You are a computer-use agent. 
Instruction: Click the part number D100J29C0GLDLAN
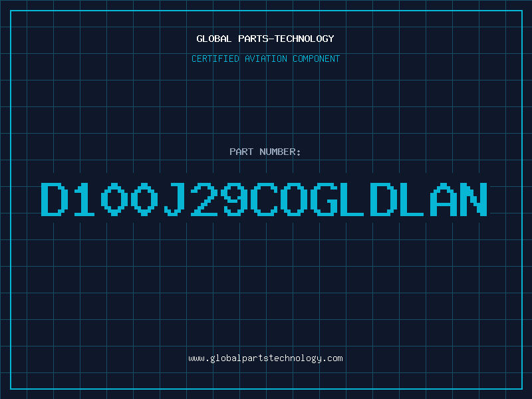pos(264,199)
